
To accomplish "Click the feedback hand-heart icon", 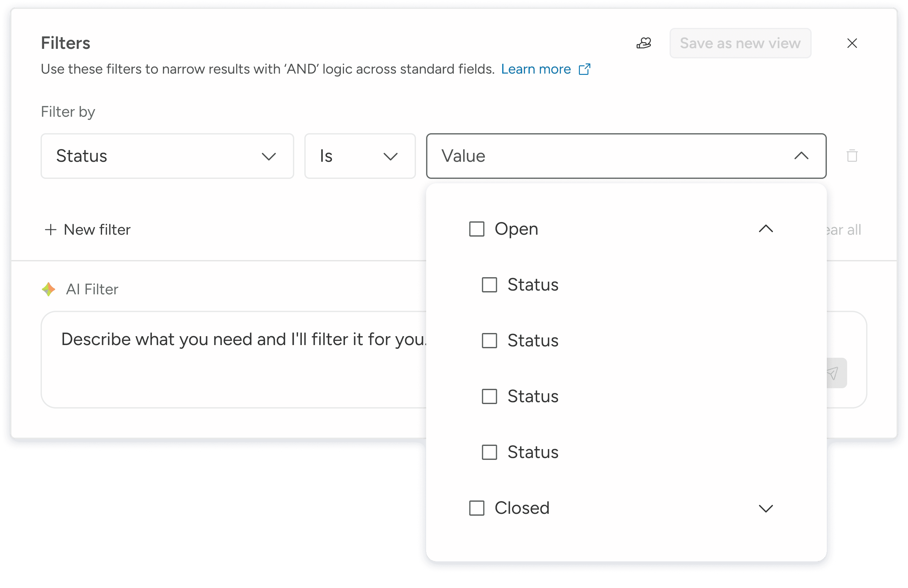I will point(644,43).
